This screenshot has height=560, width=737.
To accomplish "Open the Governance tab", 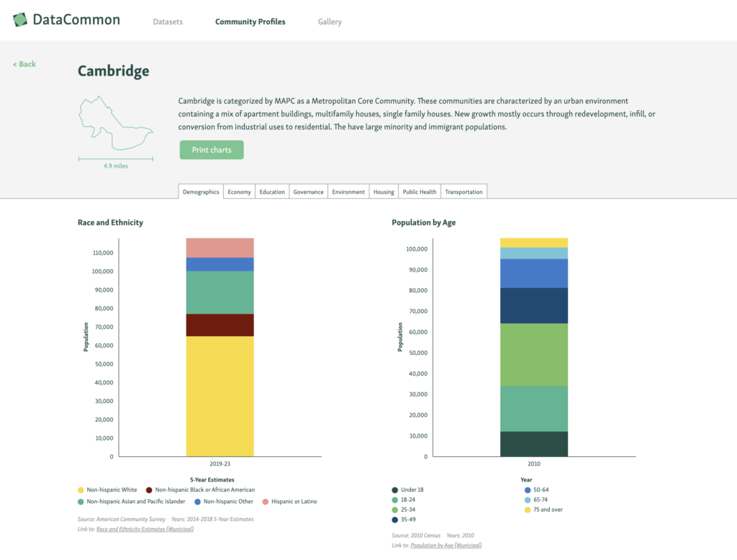I will [308, 191].
